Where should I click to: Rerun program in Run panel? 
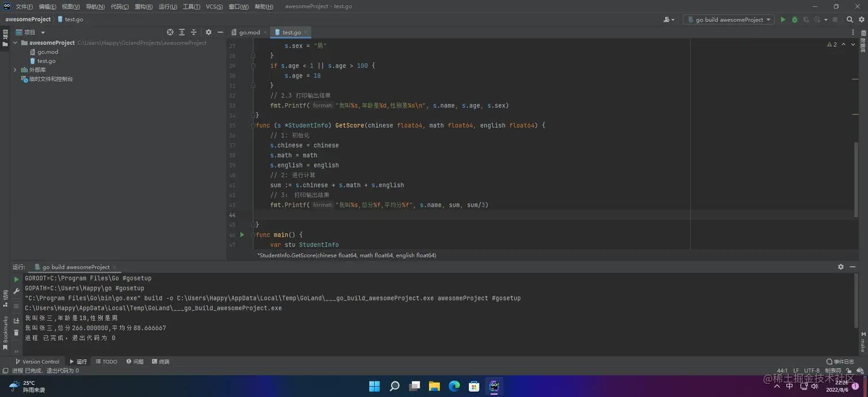(x=16, y=279)
